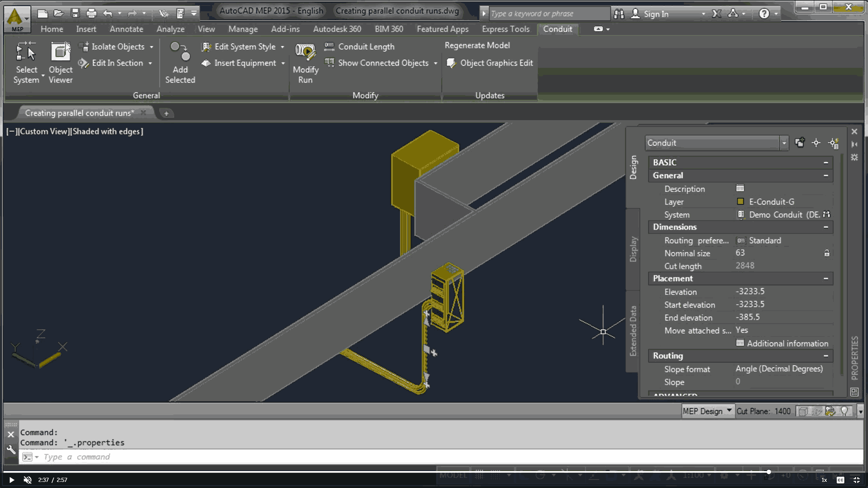Click the binoculars icon beside Demo Conduit system
The height and width of the screenshot is (488, 868).
click(827, 214)
